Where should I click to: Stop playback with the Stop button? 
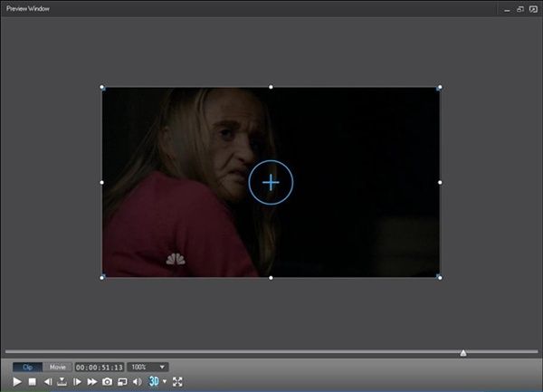pyautogui.click(x=33, y=382)
